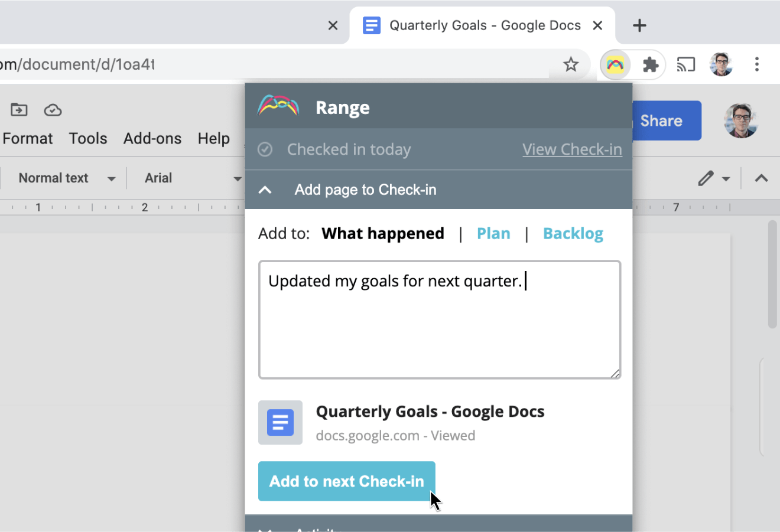Click the Chrome Extensions puzzle icon
Screen dimensions: 780x532
point(651,64)
